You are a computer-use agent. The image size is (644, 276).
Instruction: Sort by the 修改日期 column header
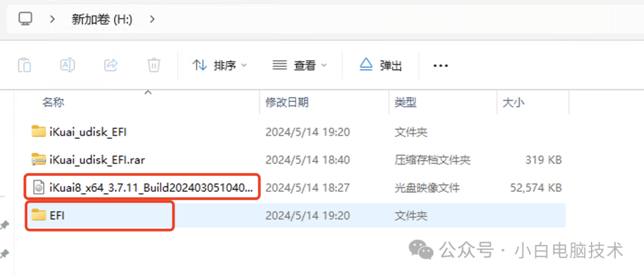tap(287, 103)
